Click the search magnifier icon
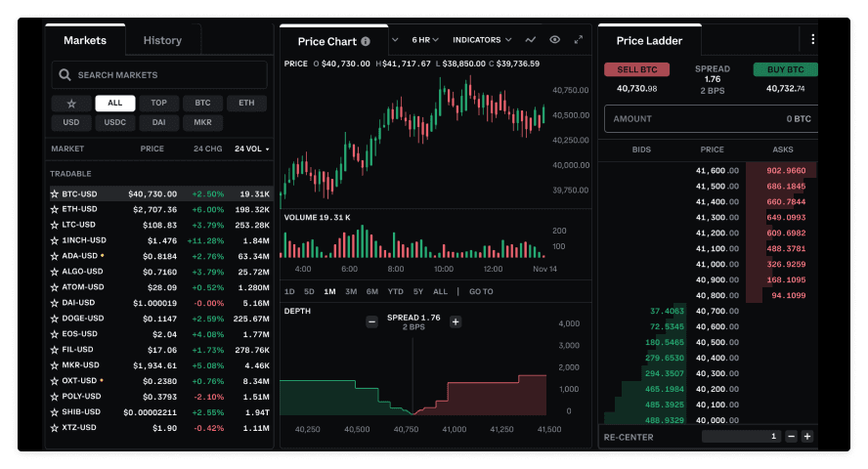The image size is (868, 469). [65, 75]
